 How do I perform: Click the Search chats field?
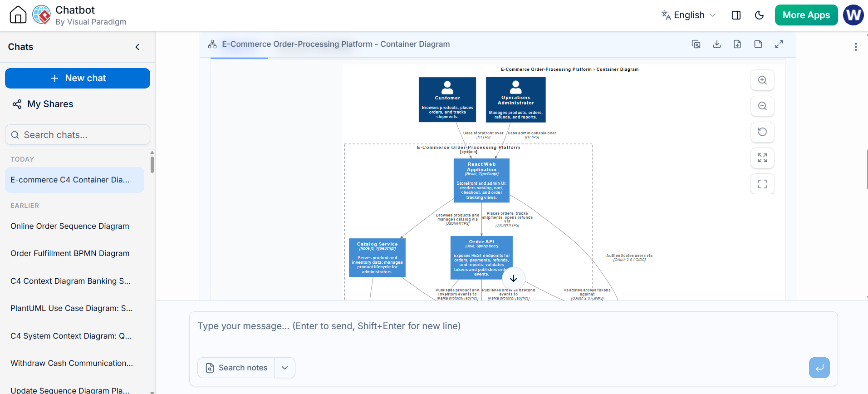tap(78, 135)
